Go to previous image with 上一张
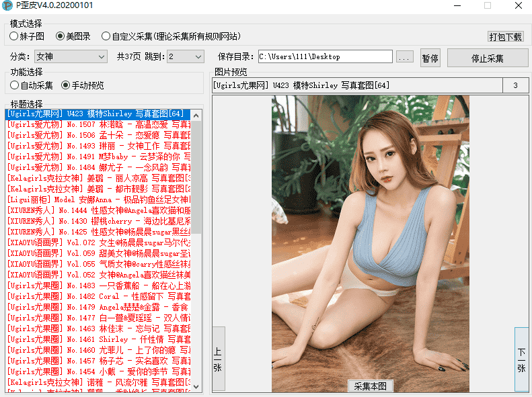 (x=218, y=359)
